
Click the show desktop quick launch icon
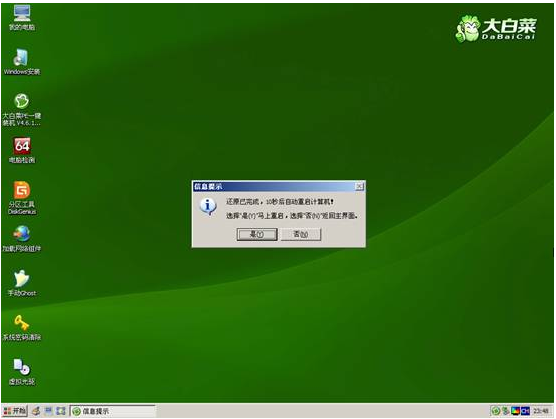(x=49, y=411)
